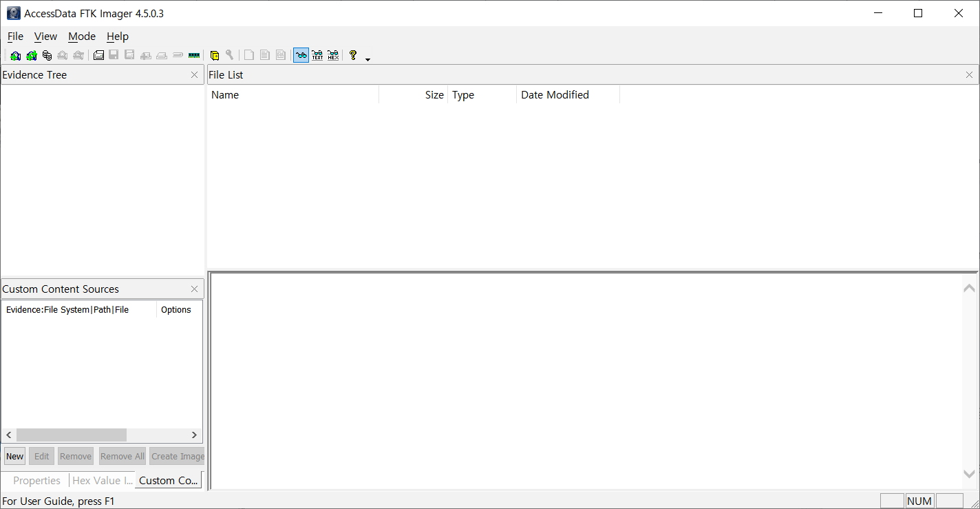Click the left arrow of the horizontal scrollbar

coord(9,435)
